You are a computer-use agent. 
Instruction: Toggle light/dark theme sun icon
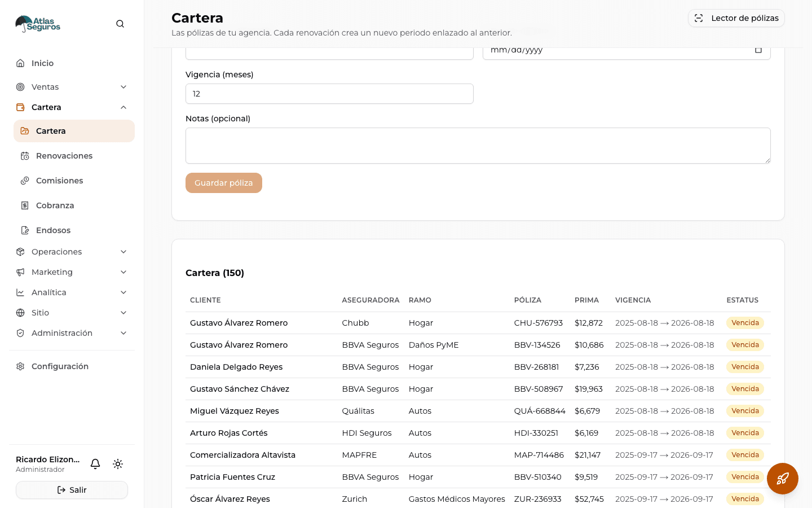[118, 464]
